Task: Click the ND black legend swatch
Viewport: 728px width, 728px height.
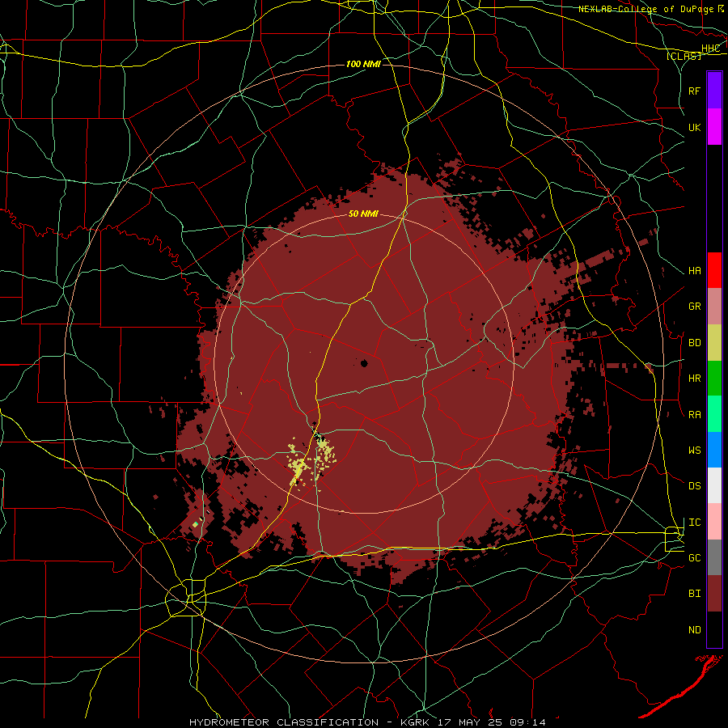Action: 714,629
